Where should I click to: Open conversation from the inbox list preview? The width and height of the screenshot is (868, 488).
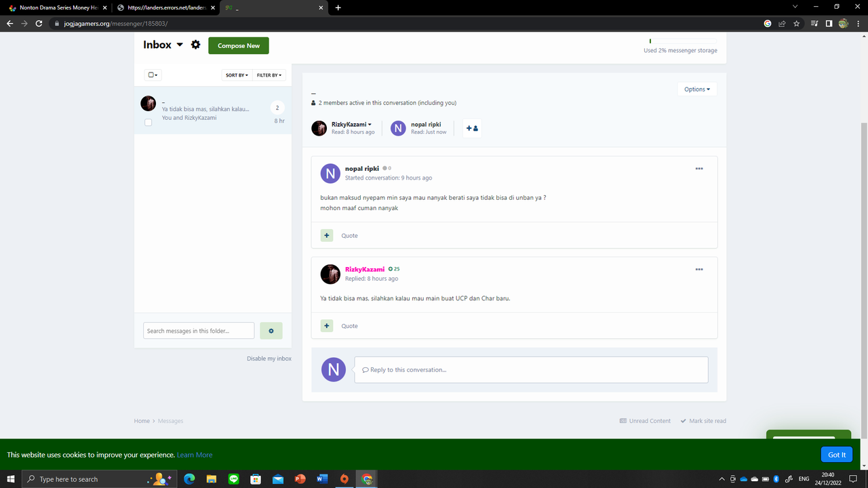[x=205, y=109]
